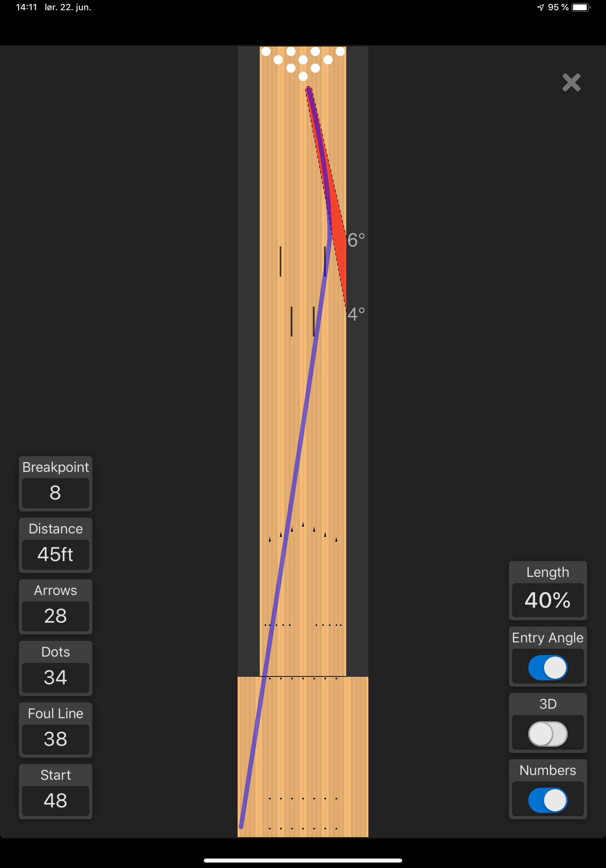
Task: Click the 4° entry angle label
Action: tap(356, 314)
